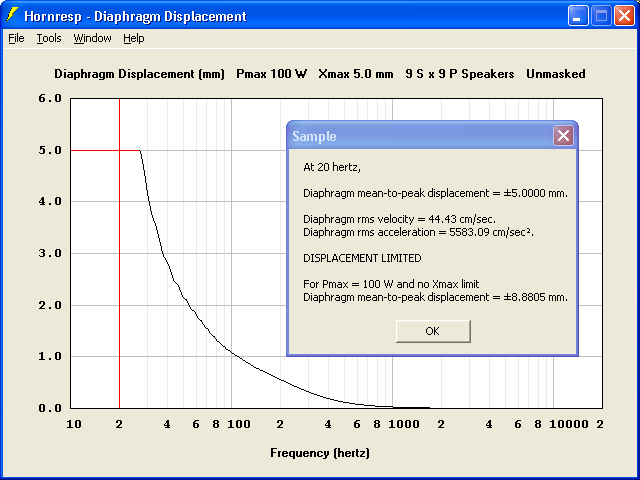Open the Window menu
This screenshot has width=640, height=480.
click(x=92, y=38)
